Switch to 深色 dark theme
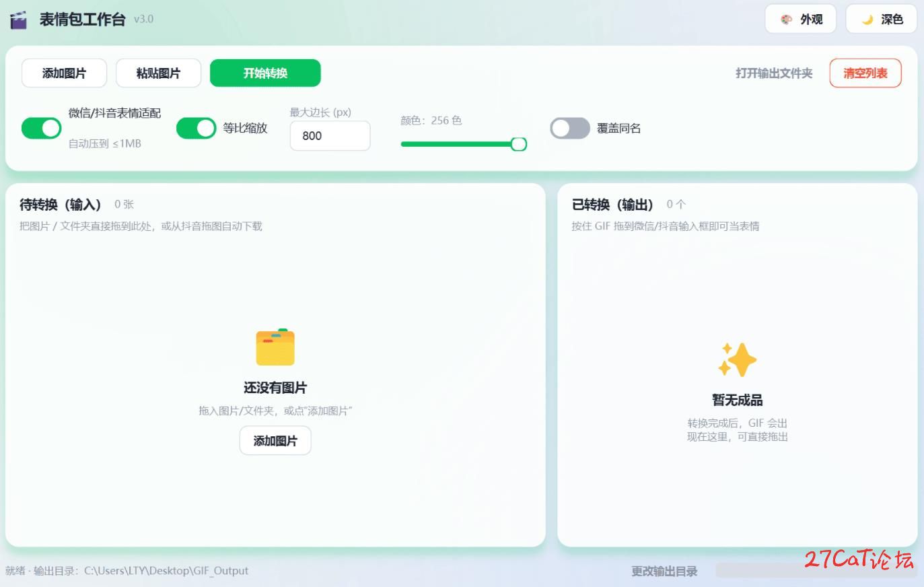Image resolution: width=924 pixels, height=587 pixels. [x=882, y=19]
